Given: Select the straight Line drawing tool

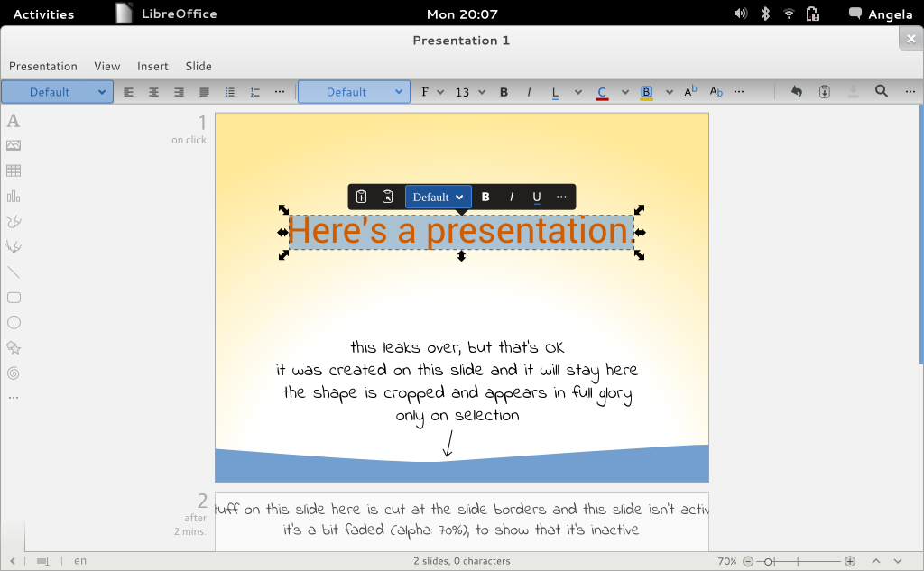Looking at the screenshot, I should pos(14,272).
